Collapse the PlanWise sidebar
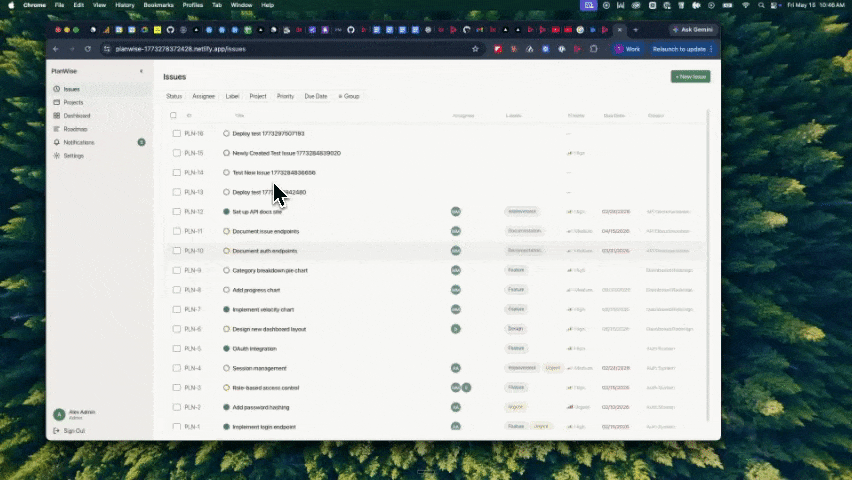The image size is (852, 480). pos(141,71)
